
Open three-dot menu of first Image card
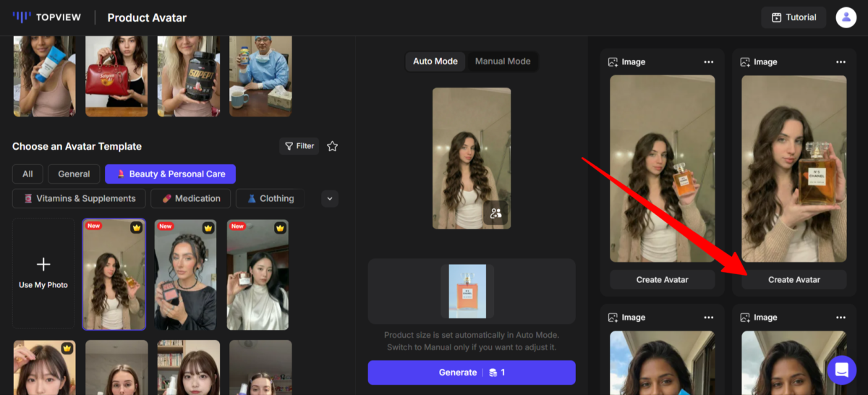click(x=709, y=62)
